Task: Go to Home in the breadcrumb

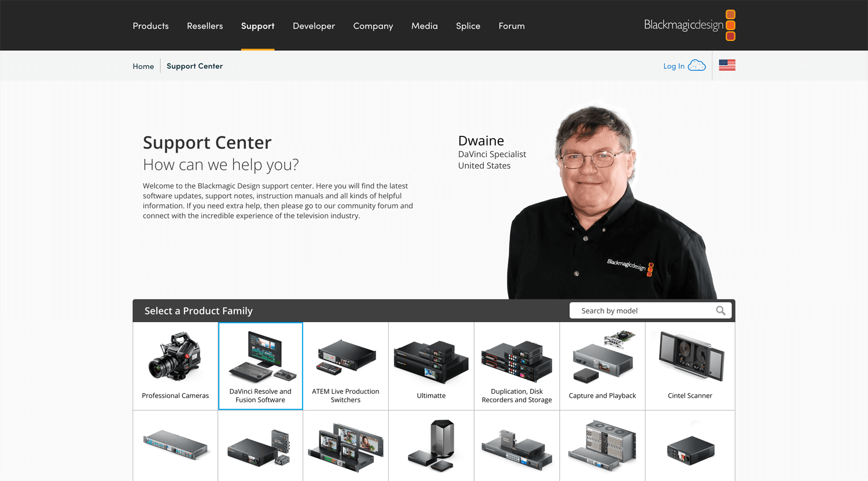Action: click(x=143, y=66)
